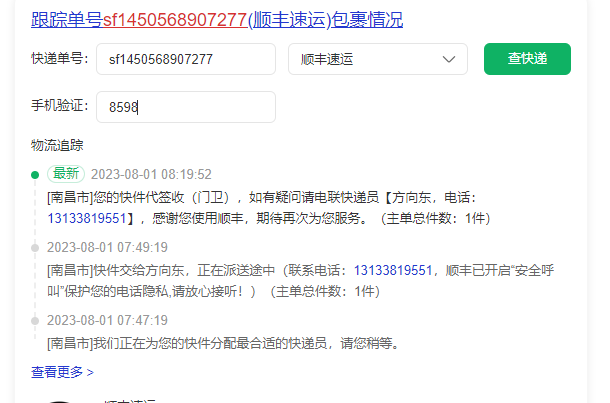Click the 手机验证 field label

pos(60,105)
